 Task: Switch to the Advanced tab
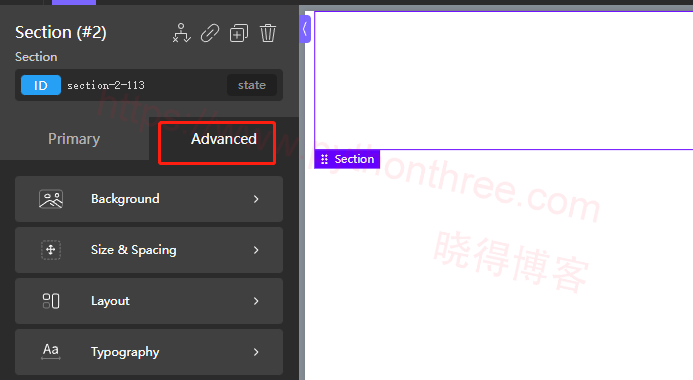tap(224, 139)
